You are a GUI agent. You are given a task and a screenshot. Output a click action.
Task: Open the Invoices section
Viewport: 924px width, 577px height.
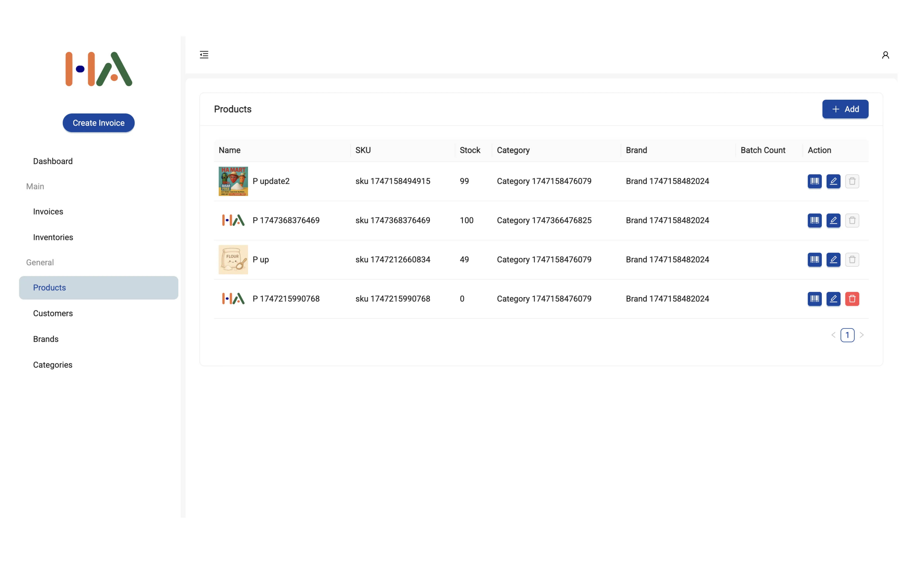click(48, 211)
